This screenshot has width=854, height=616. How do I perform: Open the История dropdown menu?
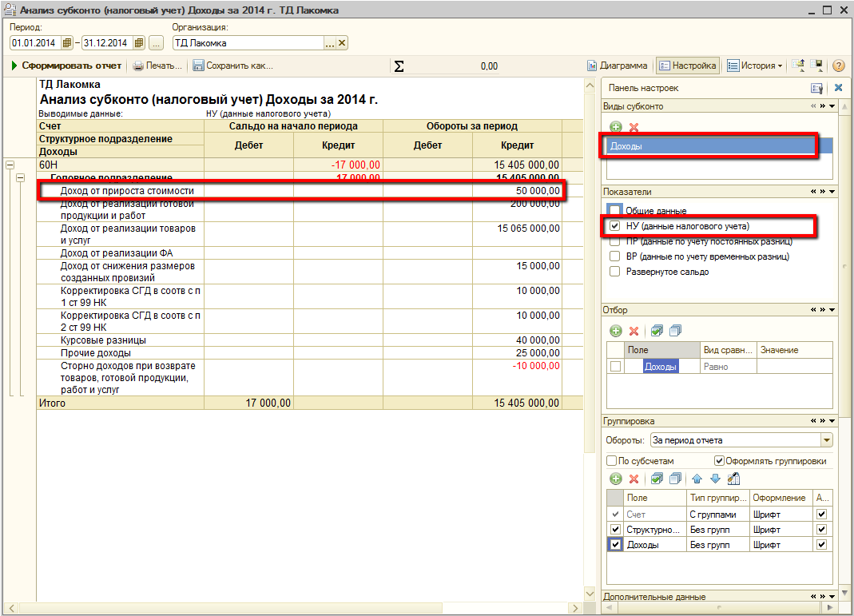[754, 66]
